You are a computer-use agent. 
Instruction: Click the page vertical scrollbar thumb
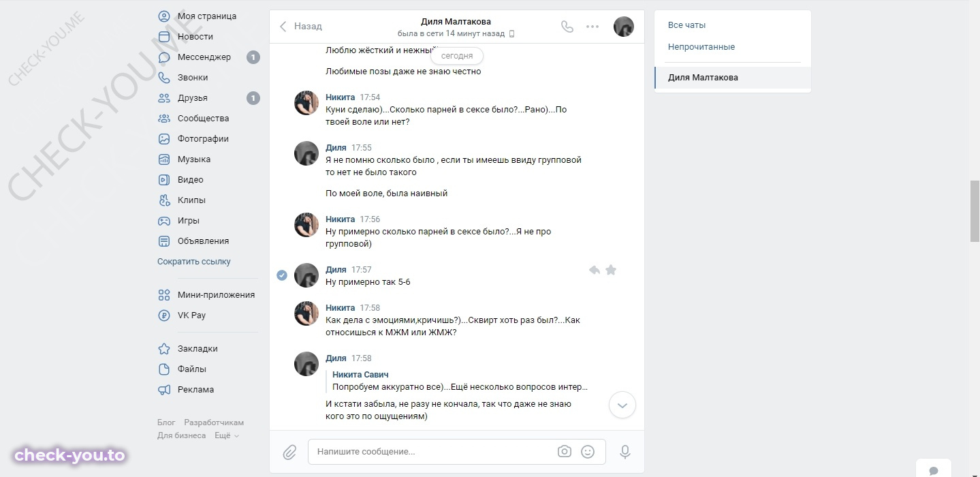[x=975, y=211]
